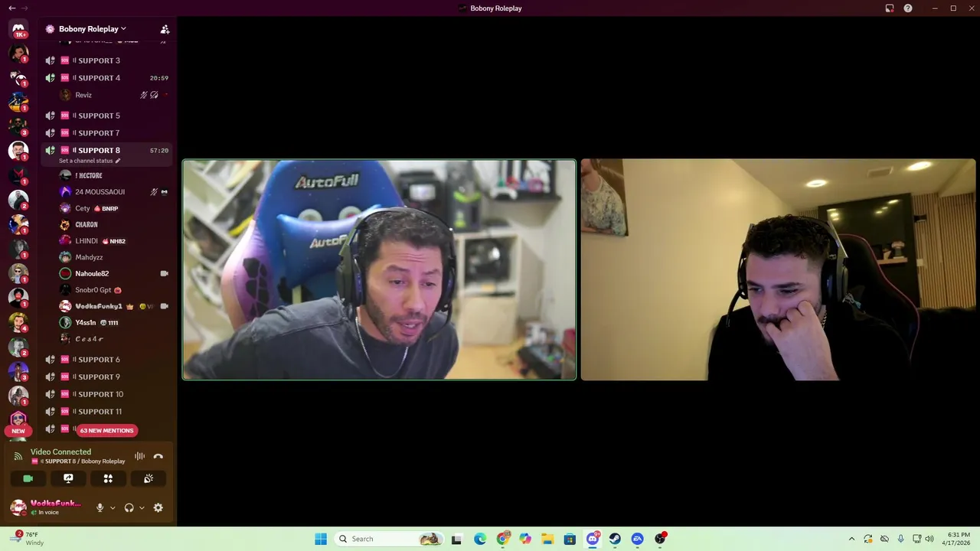Show hidden system tray icons
The width and height of the screenshot is (980, 551).
851,539
